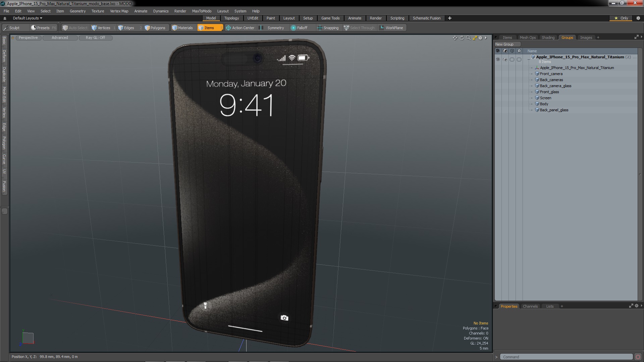Image resolution: width=644 pixels, height=362 pixels.
Task: Open the Presets browser
Action: [x=43, y=28]
